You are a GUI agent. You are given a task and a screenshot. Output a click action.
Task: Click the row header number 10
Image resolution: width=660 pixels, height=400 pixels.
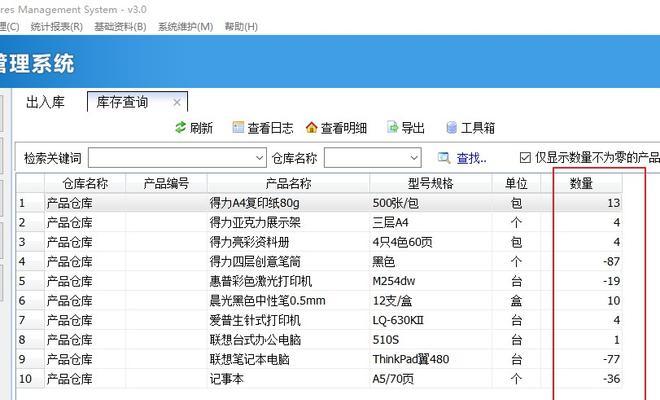(30, 379)
